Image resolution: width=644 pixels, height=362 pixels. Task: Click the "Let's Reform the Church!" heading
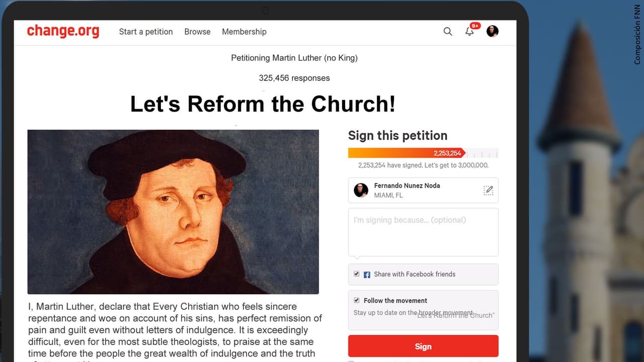[x=263, y=104]
